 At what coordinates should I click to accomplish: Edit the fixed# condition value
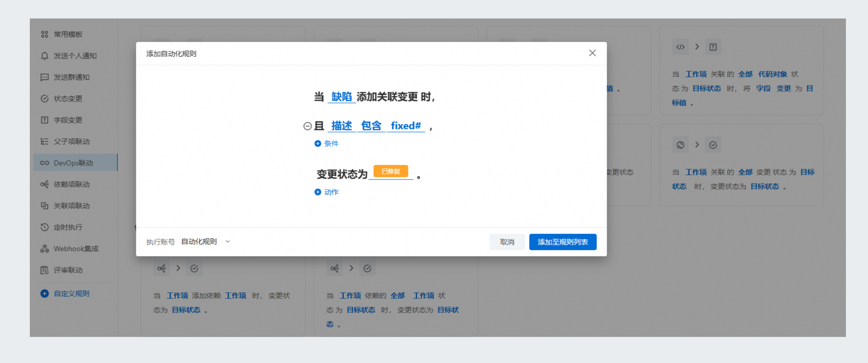406,126
